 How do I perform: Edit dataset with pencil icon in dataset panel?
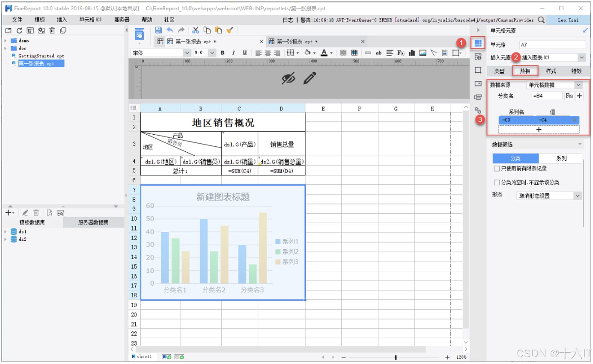[25, 213]
